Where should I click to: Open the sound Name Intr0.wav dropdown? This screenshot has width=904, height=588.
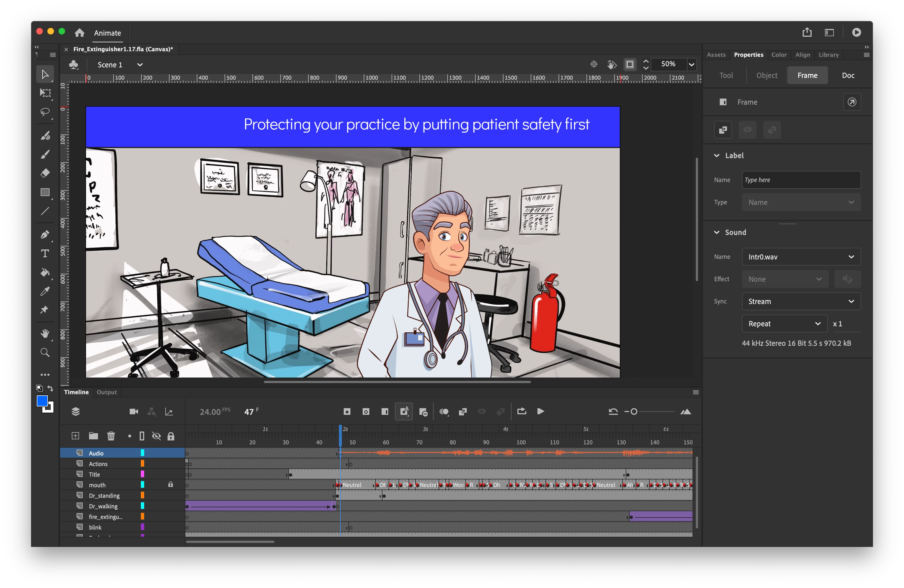[801, 257]
